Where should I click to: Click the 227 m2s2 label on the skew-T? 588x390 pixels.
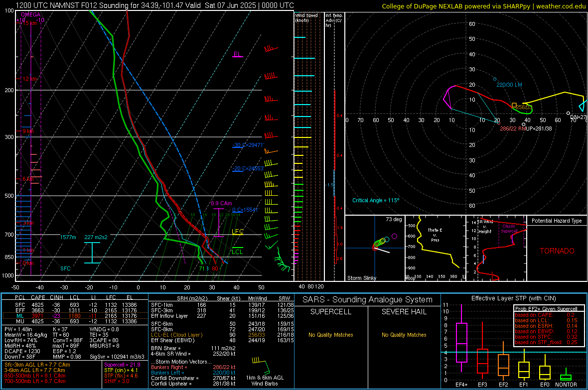96,237
